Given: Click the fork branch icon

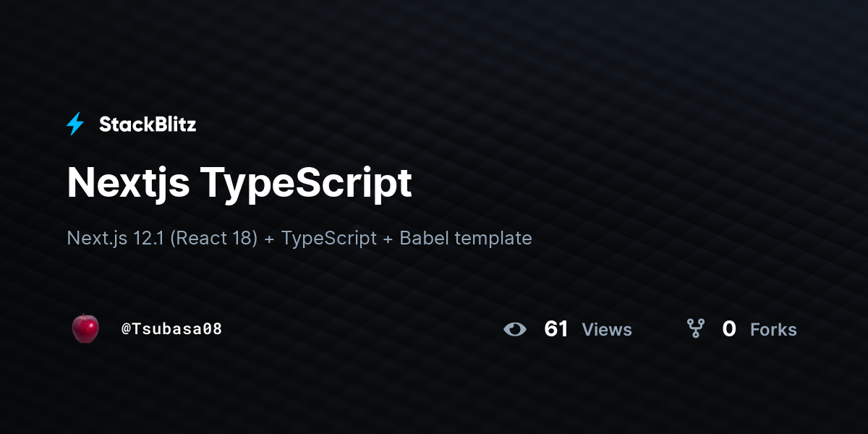Looking at the screenshot, I should point(696,329).
